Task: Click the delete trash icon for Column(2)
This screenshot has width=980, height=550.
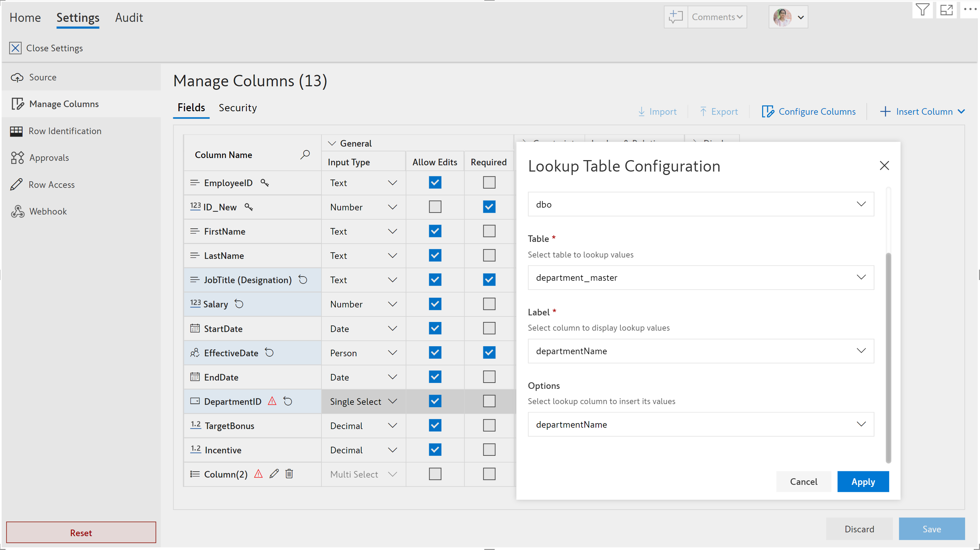Action: coord(289,474)
